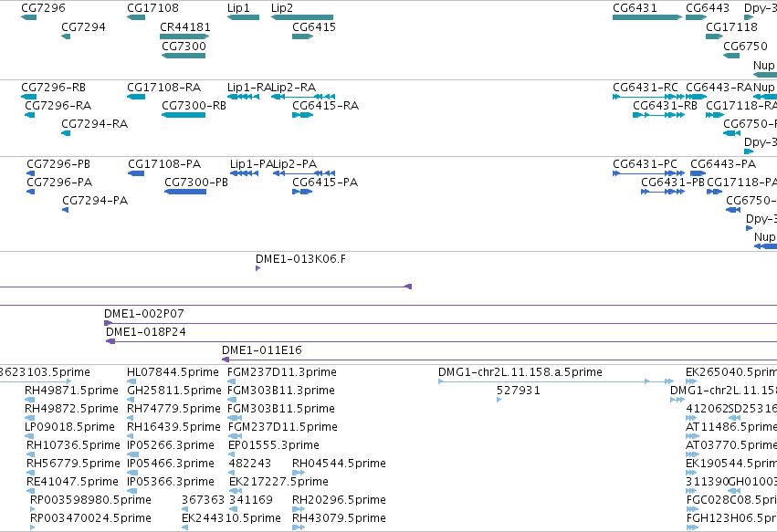Select EST IP05366.3prime

click(x=131, y=491)
